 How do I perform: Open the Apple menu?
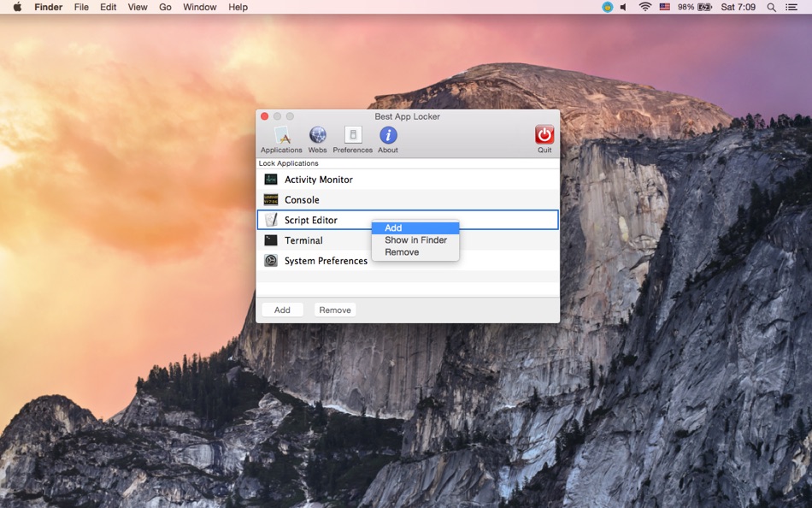[x=17, y=7]
